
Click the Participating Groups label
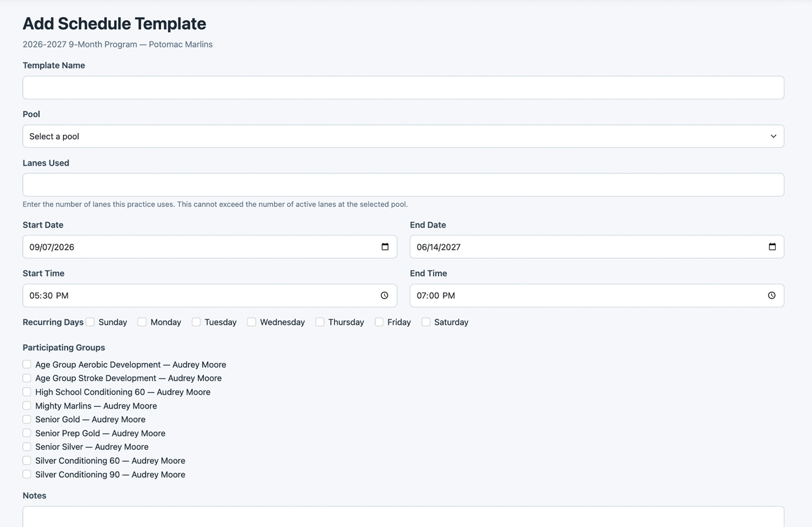[64, 348]
